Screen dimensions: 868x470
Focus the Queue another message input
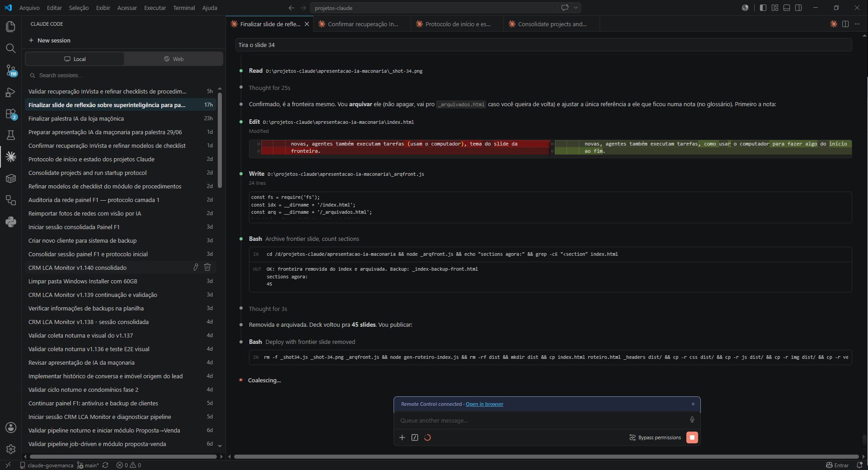[x=542, y=420]
